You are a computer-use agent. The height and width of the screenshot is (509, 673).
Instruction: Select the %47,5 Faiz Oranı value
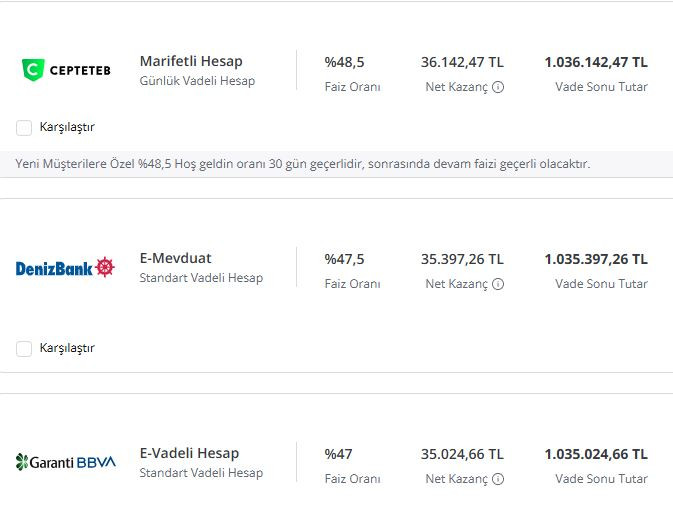tap(344, 259)
